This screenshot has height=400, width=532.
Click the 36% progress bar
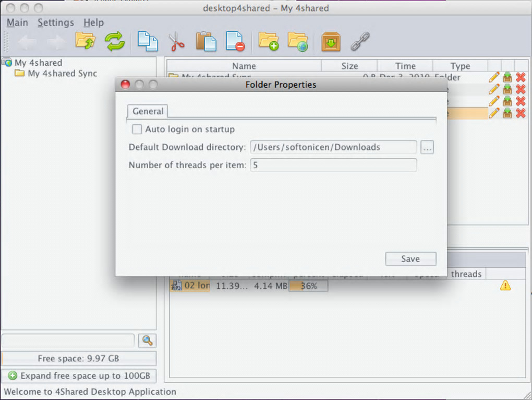click(308, 286)
